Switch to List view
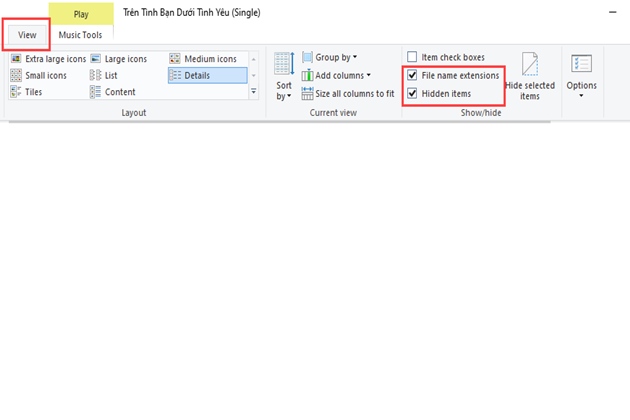630x420 pixels. (104, 75)
